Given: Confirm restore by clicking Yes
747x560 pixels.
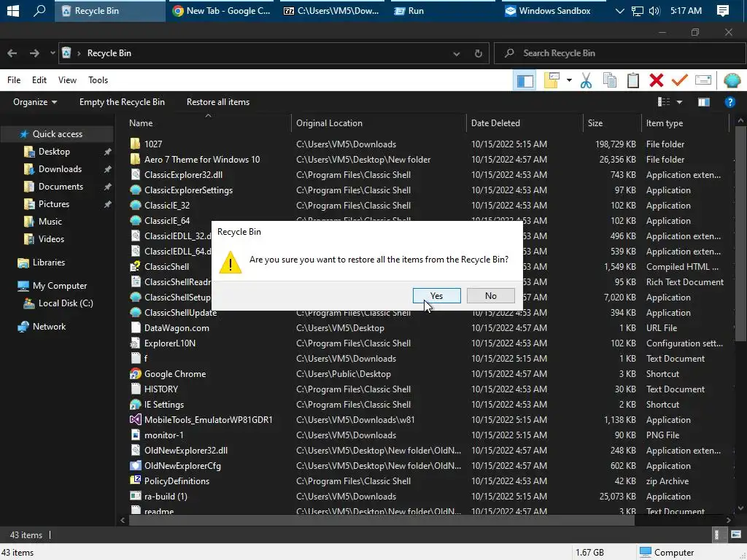Looking at the screenshot, I should pos(436,296).
